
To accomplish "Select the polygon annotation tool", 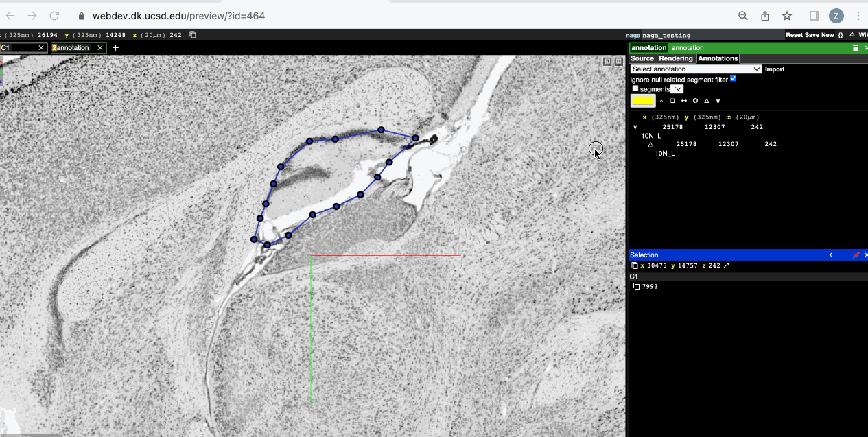I will 706,101.
